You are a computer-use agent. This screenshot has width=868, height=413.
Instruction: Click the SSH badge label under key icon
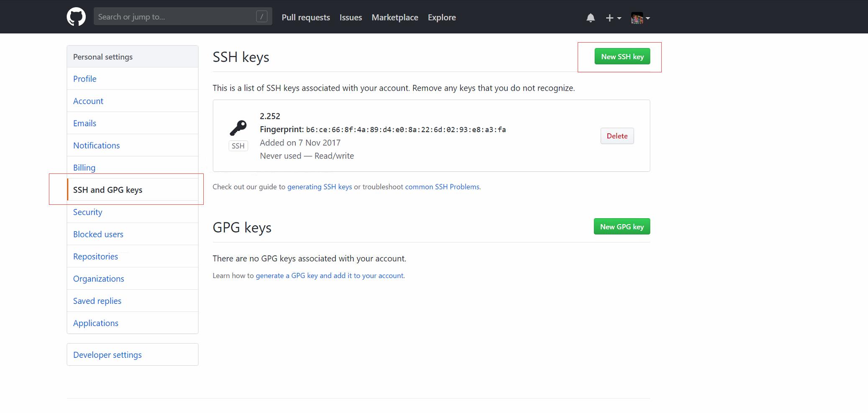coord(238,146)
